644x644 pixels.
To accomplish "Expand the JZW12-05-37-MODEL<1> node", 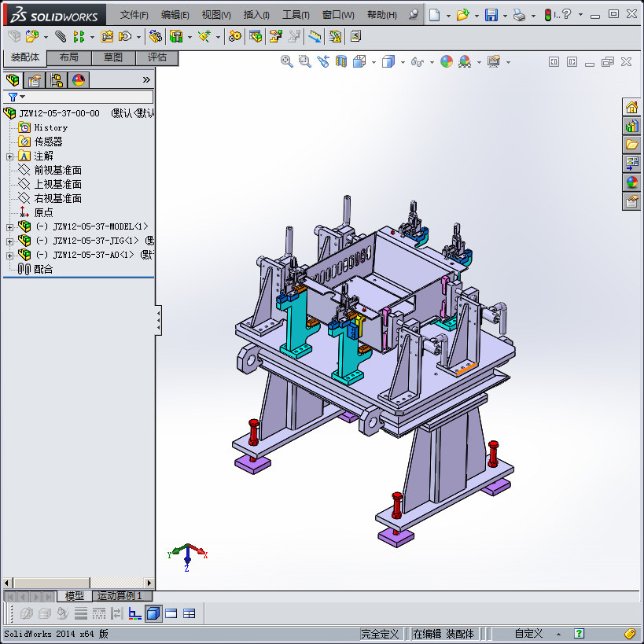I will [10, 227].
